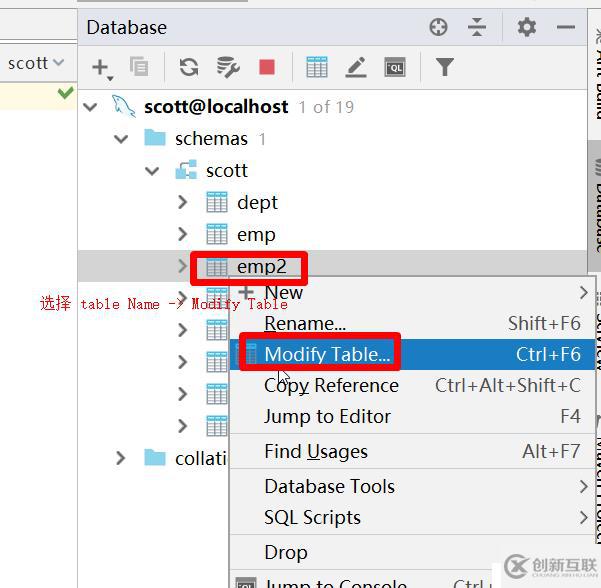
Task: Click the schemas folder icon
Action: [155, 138]
